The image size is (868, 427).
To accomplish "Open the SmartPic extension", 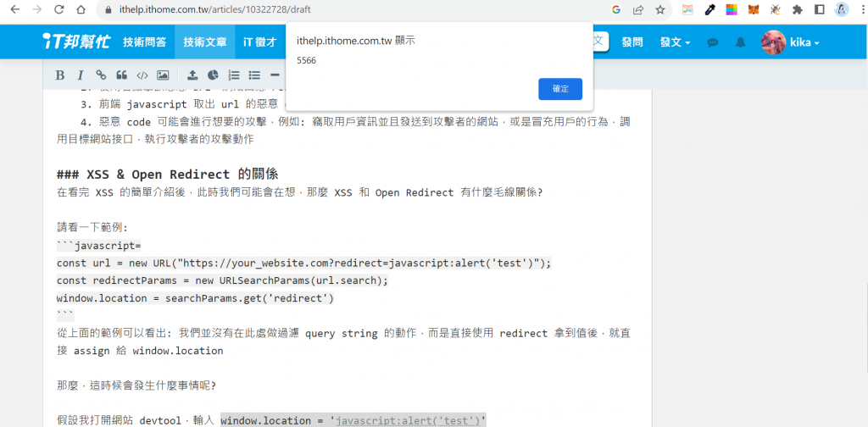I will pyautogui.click(x=688, y=9).
